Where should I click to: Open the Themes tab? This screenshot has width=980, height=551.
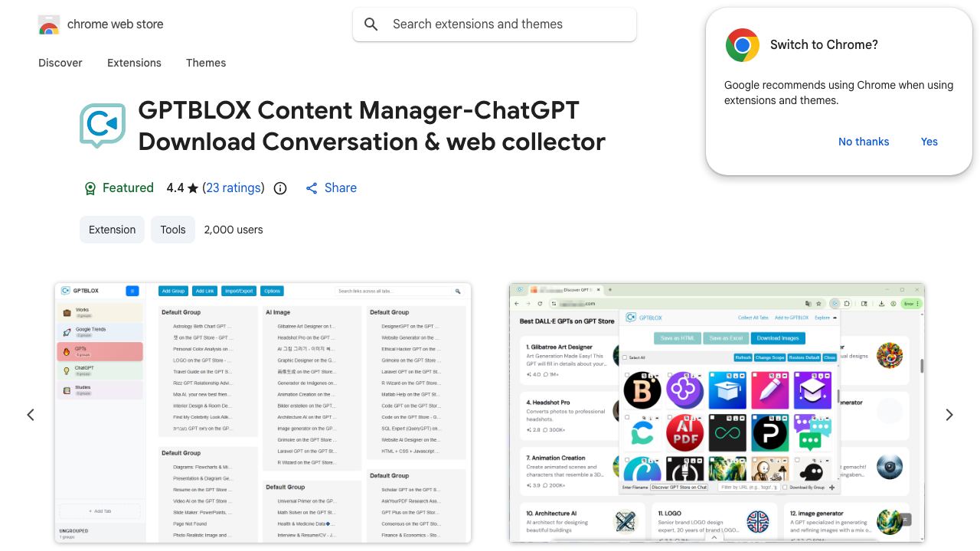[x=206, y=63]
